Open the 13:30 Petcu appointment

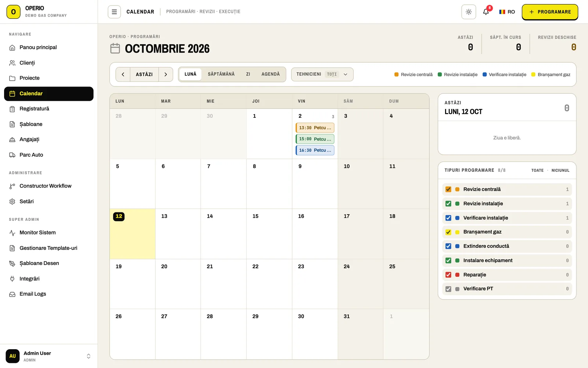315,128
